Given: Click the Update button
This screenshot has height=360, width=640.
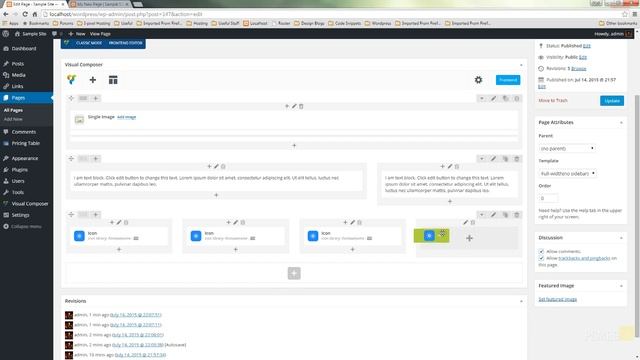Looking at the screenshot, I should point(612,101).
